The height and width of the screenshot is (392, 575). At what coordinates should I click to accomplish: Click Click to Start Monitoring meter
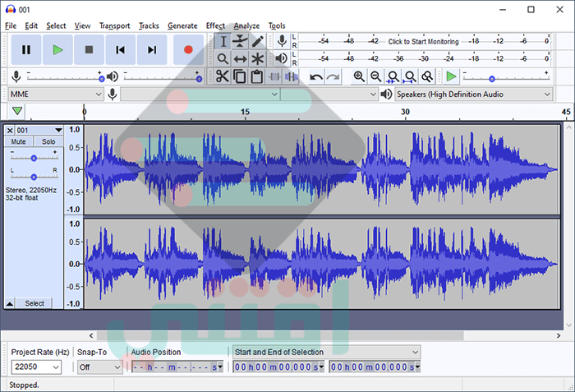tap(423, 41)
